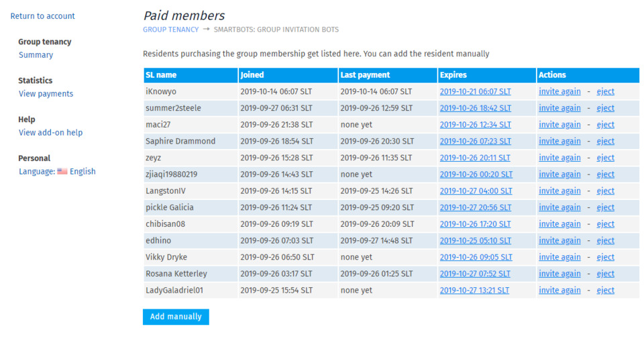The image size is (644, 349).
Task: Eject member zeyz
Action: coord(605,158)
